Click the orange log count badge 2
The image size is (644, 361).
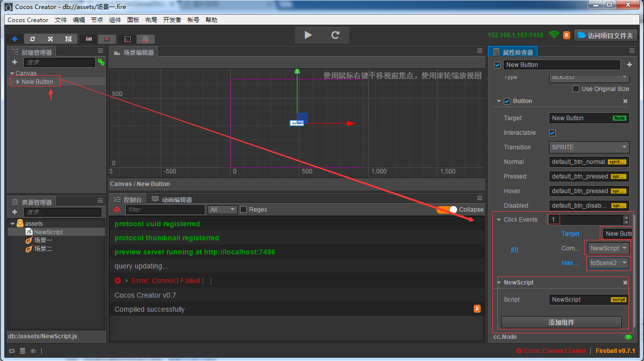click(477, 309)
